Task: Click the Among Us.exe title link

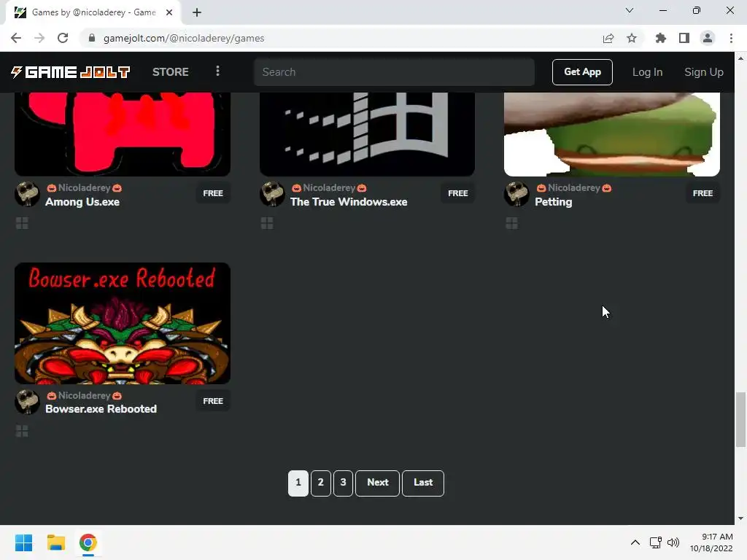Action: click(82, 202)
